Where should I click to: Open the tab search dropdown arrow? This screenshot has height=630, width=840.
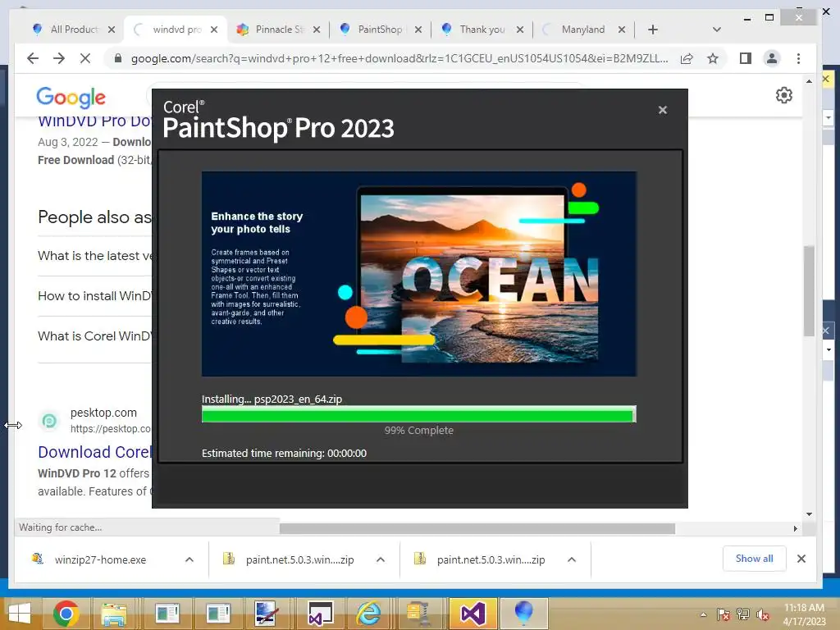pos(717,30)
